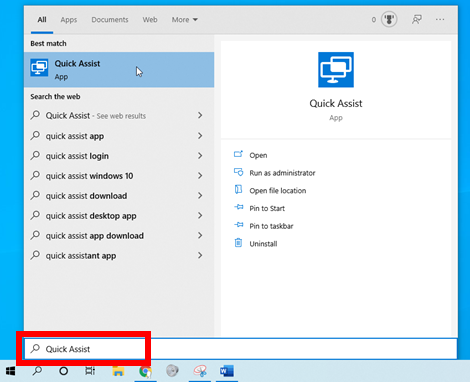This screenshot has width=470, height=382.
Task: Click Open in the app actions
Action: pos(258,155)
